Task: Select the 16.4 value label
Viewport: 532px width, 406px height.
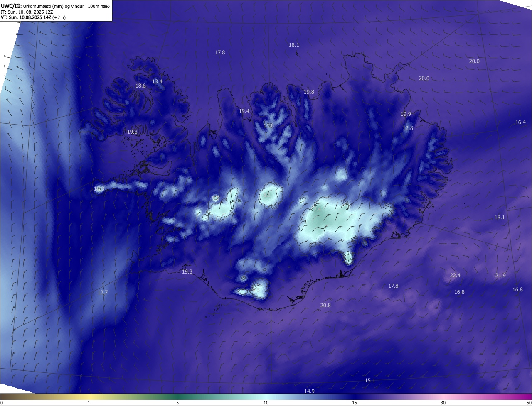Action: pyautogui.click(x=520, y=122)
